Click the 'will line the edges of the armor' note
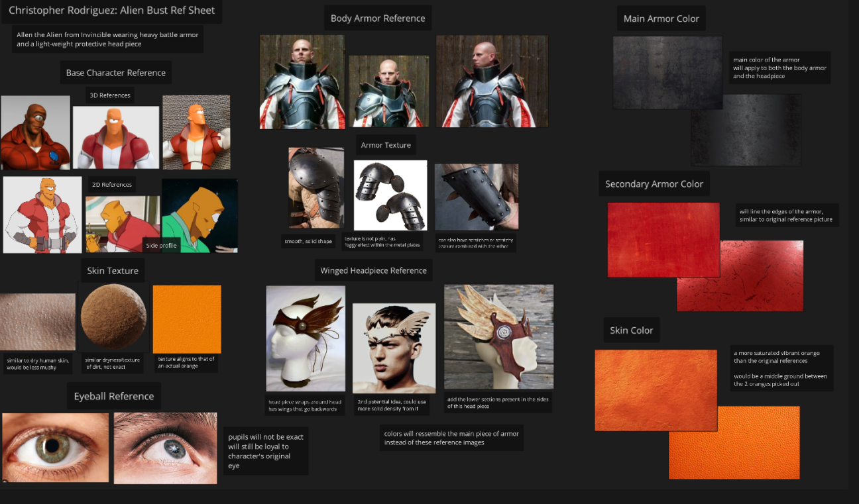 coord(787,215)
